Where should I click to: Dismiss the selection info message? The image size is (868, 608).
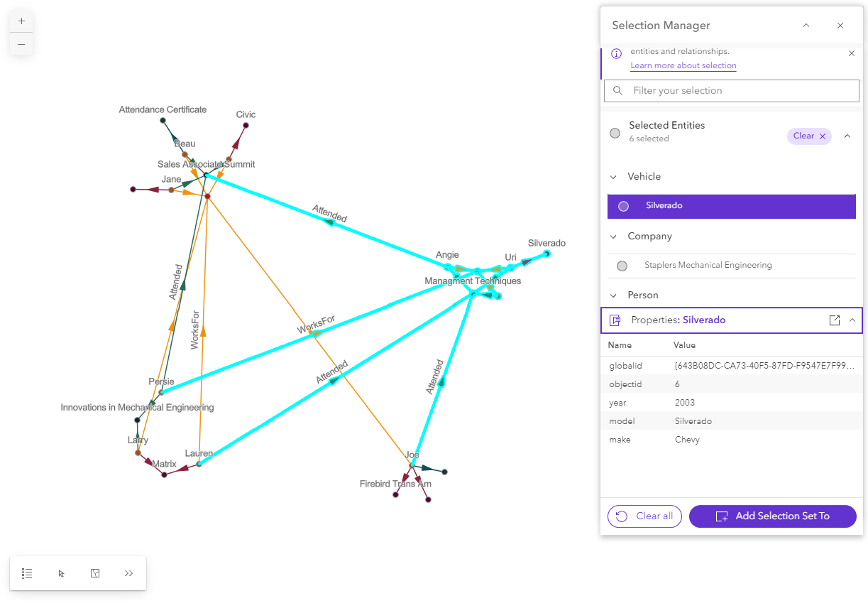coord(852,53)
